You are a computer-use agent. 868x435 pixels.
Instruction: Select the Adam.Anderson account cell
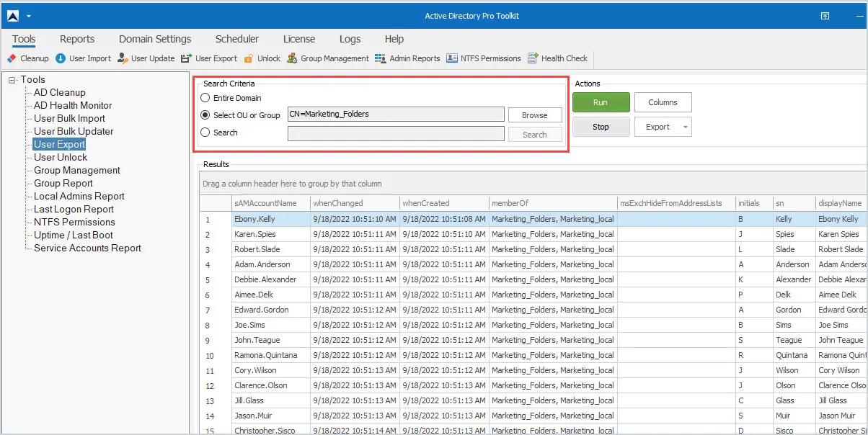(271, 264)
